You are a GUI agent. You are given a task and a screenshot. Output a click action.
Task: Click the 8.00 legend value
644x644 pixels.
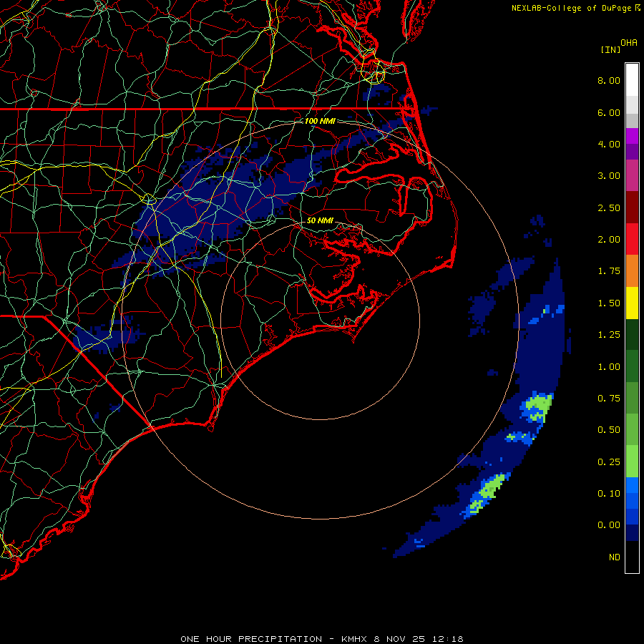pos(609,80)
